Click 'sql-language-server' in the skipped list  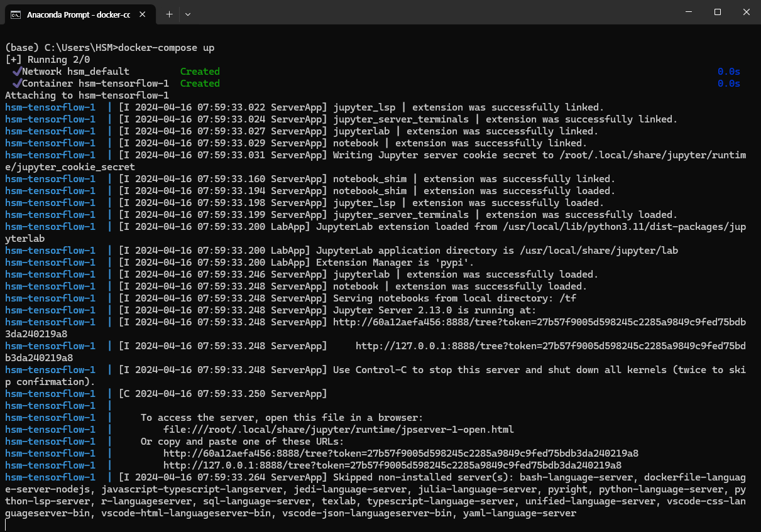pyautogui.click(x=256, y=501)
